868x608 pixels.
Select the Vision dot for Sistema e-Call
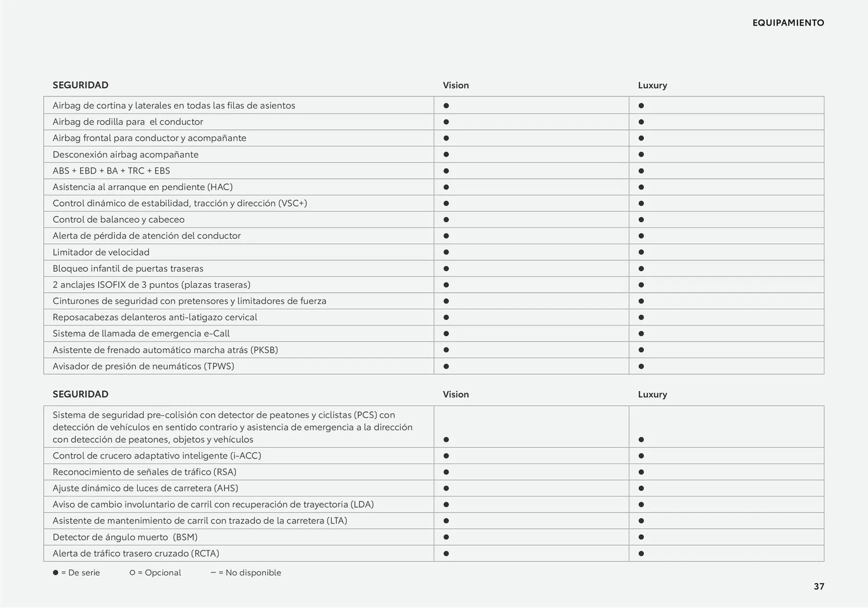[446, 334]
